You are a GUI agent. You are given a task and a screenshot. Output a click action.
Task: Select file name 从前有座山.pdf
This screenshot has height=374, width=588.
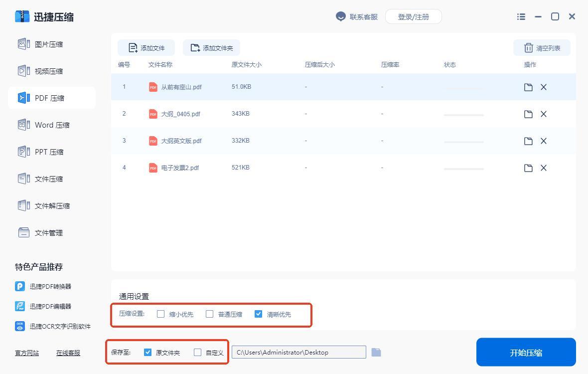181,87
